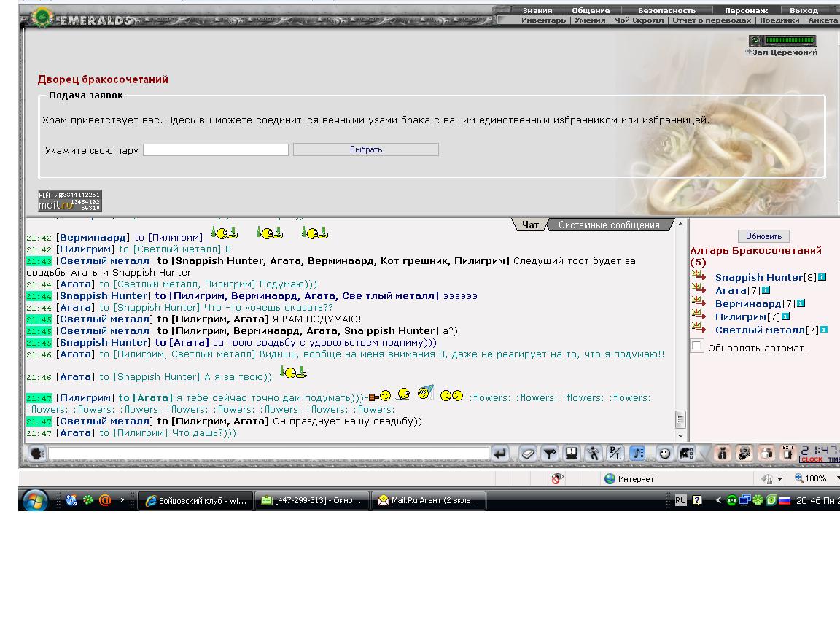The width and height of the screenshot is (840, 630).
Task: Click the green progress bar at top right
Action: (x=790, y=40)
